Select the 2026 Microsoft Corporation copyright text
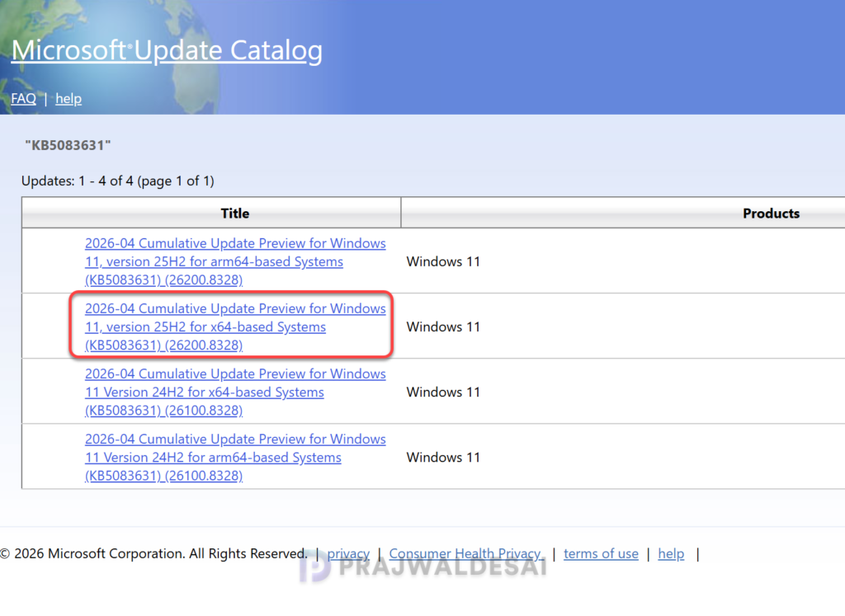The image size is (845, 616). point(153,553)
